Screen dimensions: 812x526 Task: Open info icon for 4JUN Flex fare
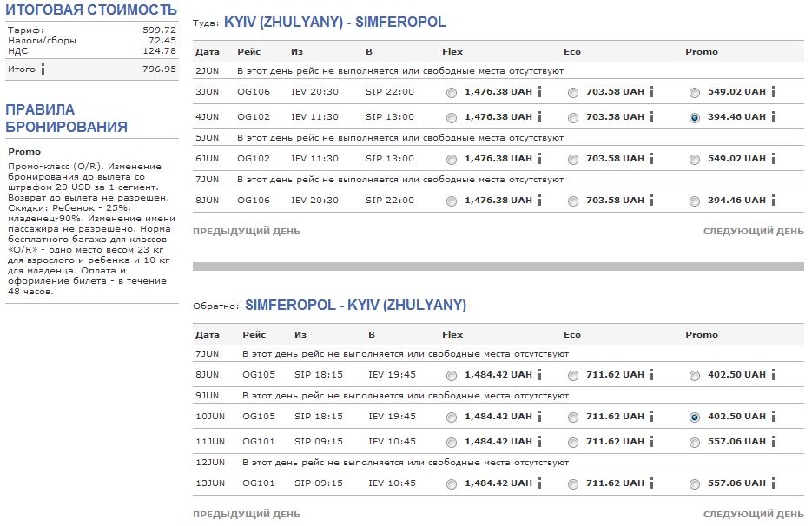click(x=539, y=117)
